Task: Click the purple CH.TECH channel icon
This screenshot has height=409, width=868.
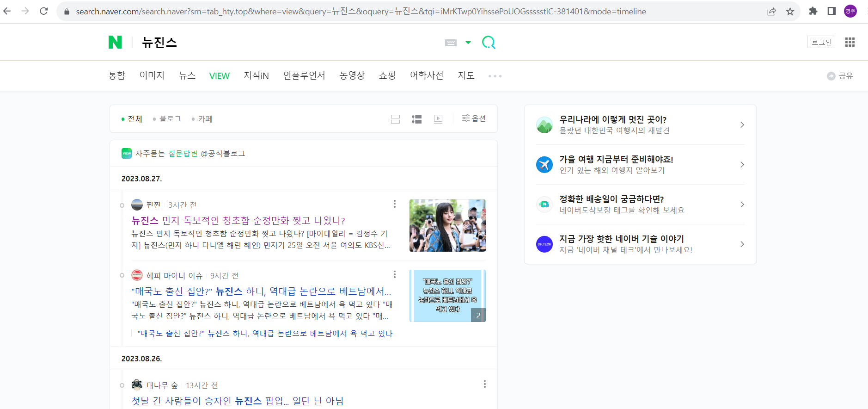Action: pos(544,244)
